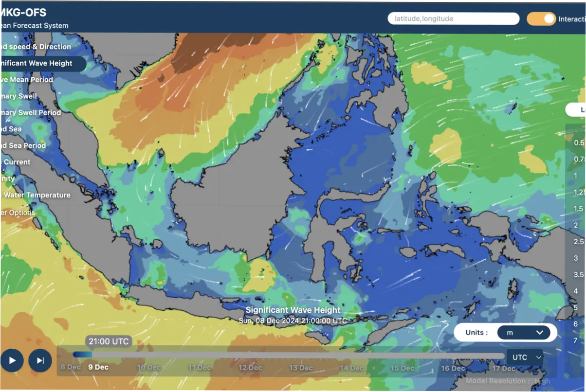The height and width of the screenshot is (392, 586).
Task: Click the timeline slider track
Action: [289, 355]
